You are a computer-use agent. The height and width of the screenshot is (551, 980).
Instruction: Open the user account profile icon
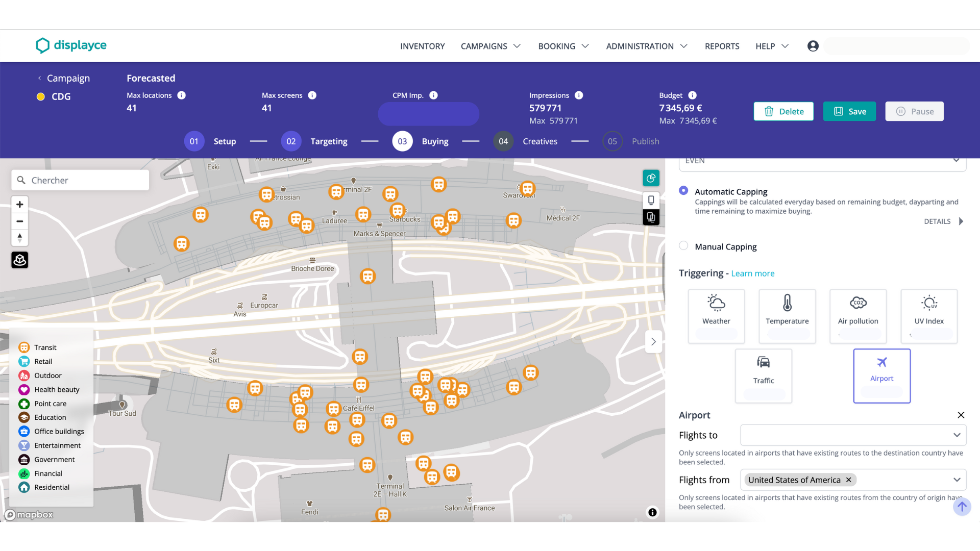813,46
